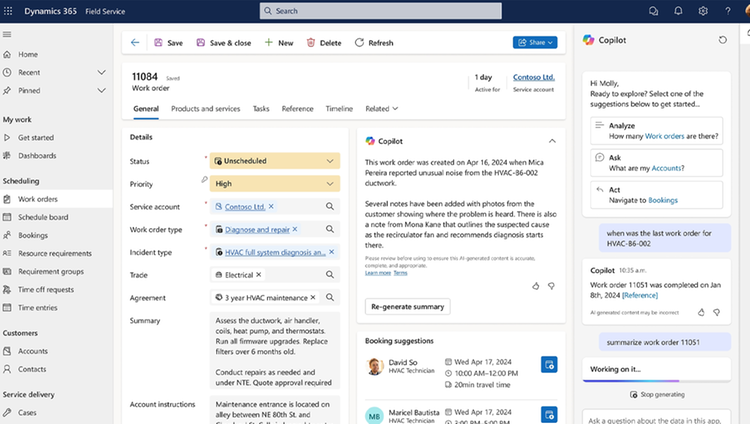Image resolution: width=750 pixels, height=424 pixels.
Task: Book Maricel Bautista using the calendar icon
Action: [x=549, y=414]
